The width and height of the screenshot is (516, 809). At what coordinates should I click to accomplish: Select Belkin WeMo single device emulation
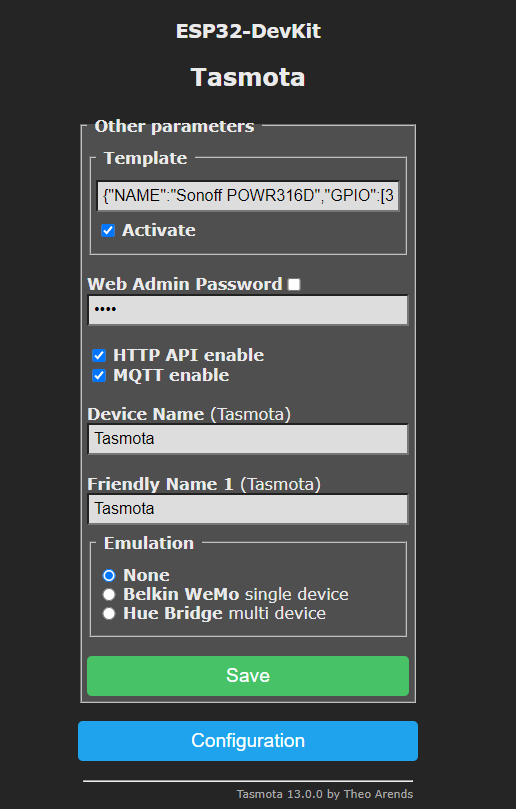(x=109, y=594)
